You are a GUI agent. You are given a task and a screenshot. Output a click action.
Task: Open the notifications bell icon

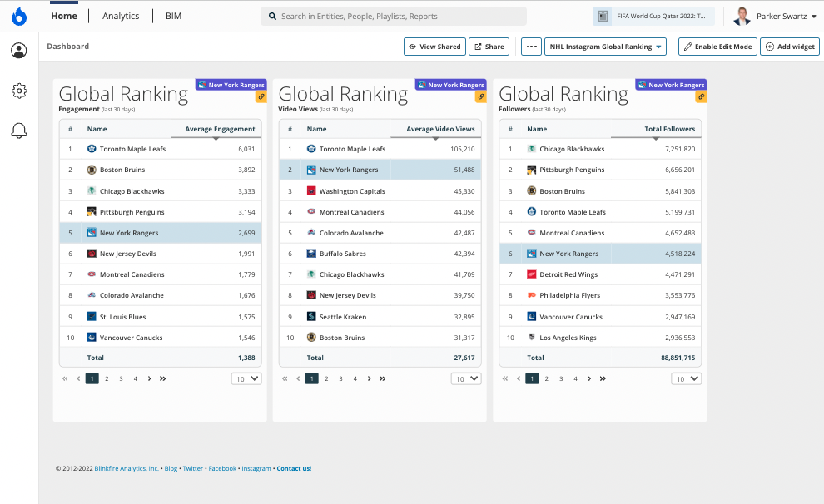coord(19,131)
